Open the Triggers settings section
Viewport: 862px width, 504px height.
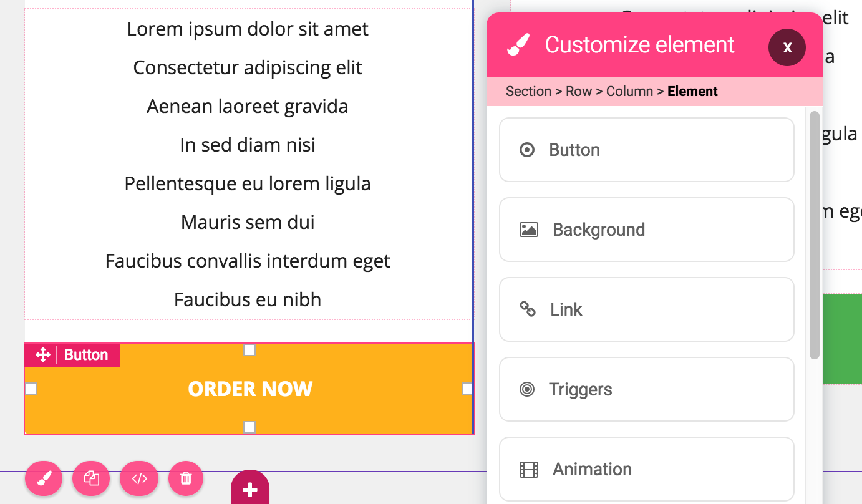coord(646,389)
